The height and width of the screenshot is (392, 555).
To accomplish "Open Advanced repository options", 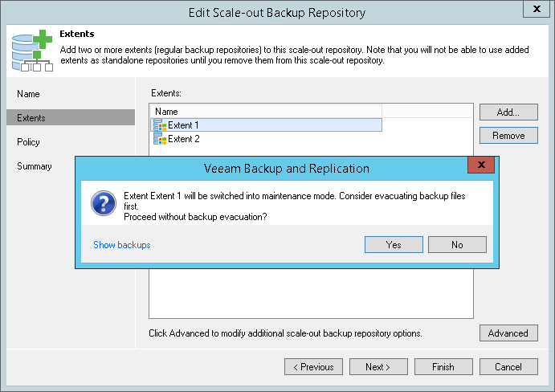I will tap(508, 333).
